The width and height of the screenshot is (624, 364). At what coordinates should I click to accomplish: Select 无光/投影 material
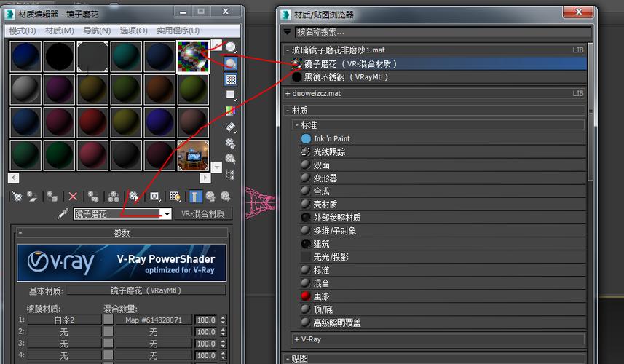coord(442,257)
